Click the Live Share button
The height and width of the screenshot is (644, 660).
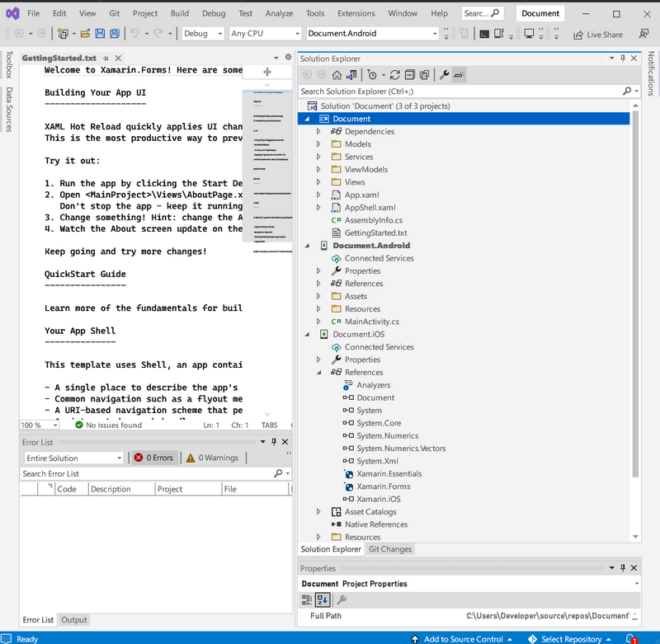pos(597,35)
